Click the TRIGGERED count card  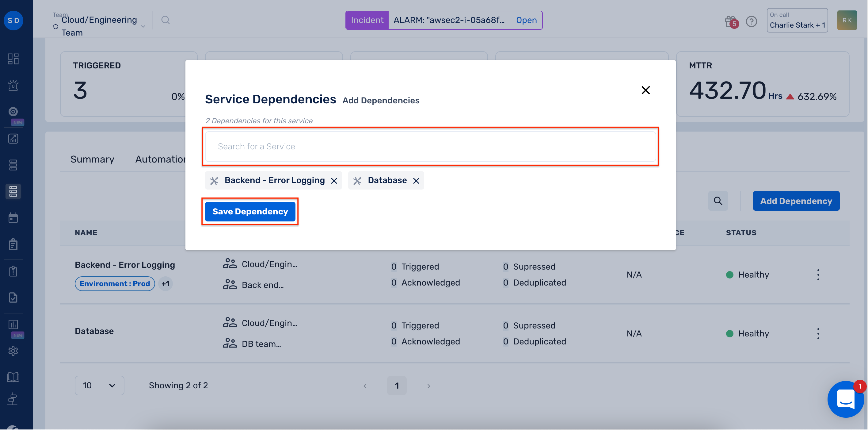(x=129, y=84)
